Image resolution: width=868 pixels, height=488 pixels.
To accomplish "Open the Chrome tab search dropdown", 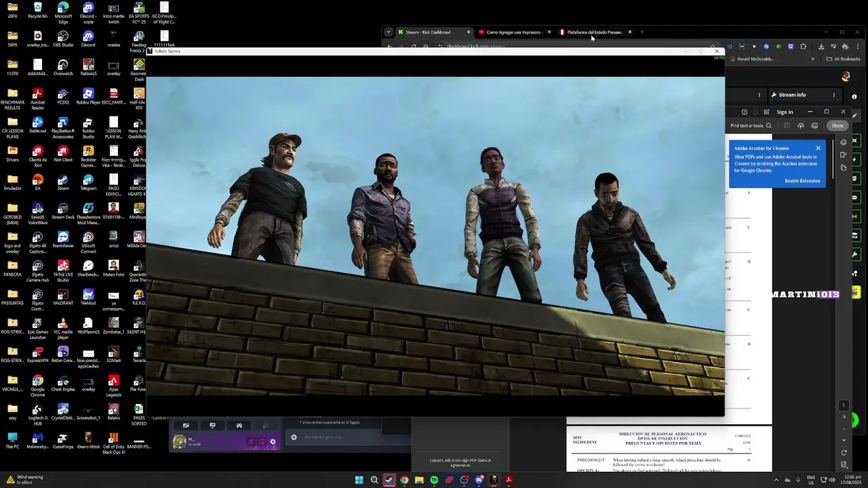I will coord(388,32).
